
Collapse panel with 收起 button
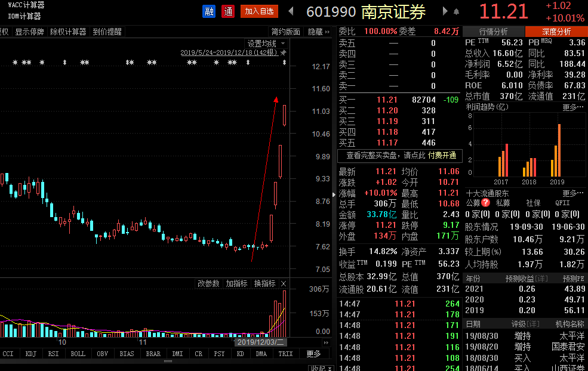[x=320, y=368]
